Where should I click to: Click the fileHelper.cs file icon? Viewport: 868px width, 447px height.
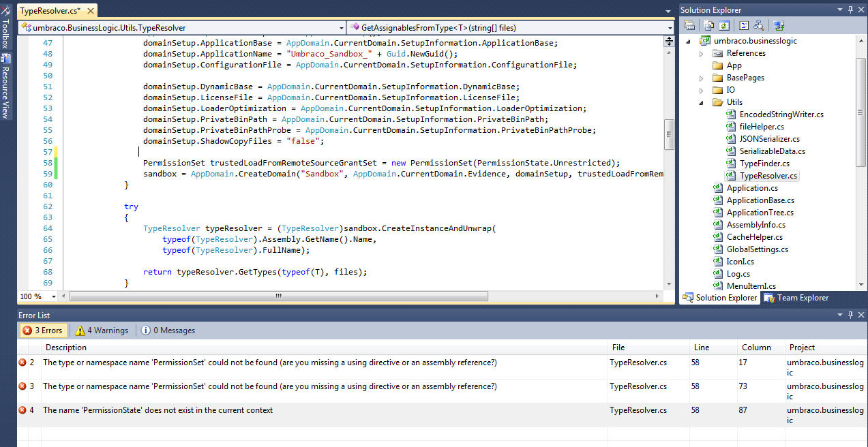coord(731,127)
